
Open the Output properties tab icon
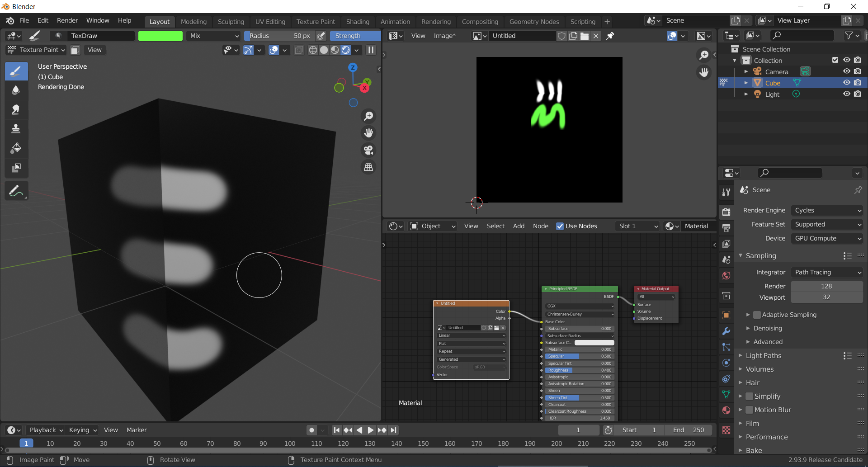(726, 228)
